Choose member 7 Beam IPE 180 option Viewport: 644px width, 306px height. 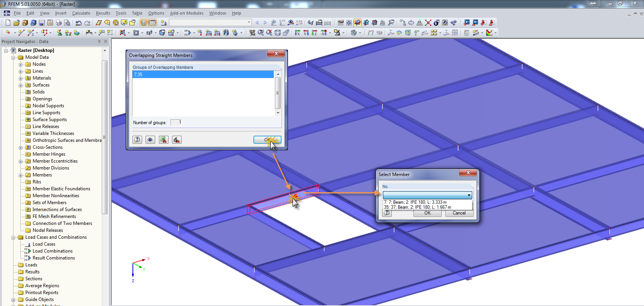pyautogui.click(x=427, y=202)
